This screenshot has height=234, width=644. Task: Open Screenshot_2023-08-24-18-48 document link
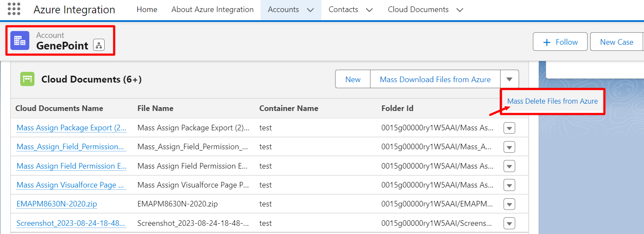point(72,223)
